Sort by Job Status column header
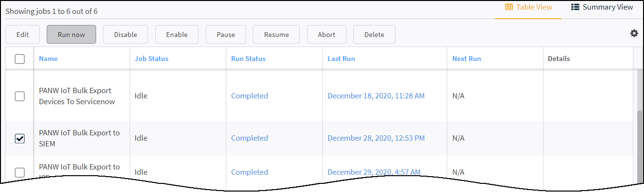 pos(151,59)
